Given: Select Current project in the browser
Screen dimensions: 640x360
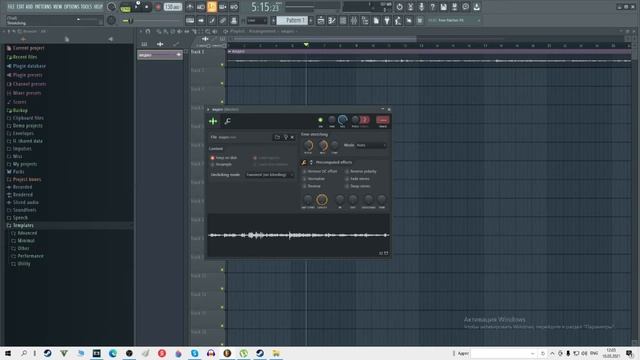Looking at the screenshot, I should coord(28,48).
